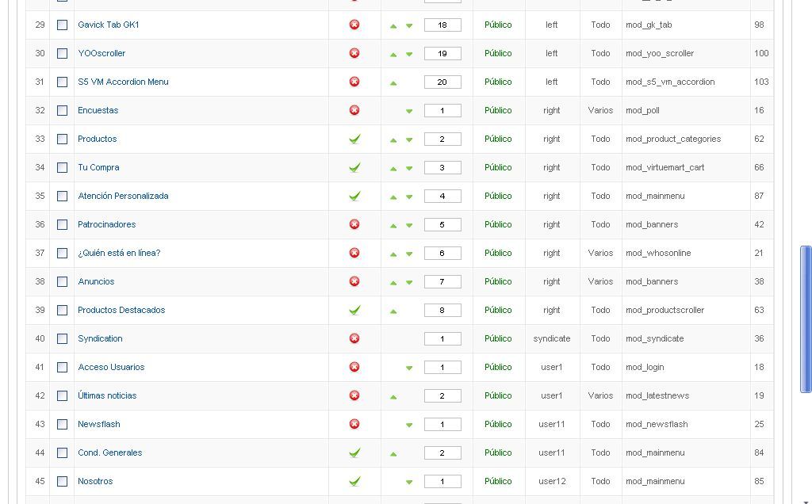Move Productos Destacados up one position
Screen dimensions: 812x504
393,311
